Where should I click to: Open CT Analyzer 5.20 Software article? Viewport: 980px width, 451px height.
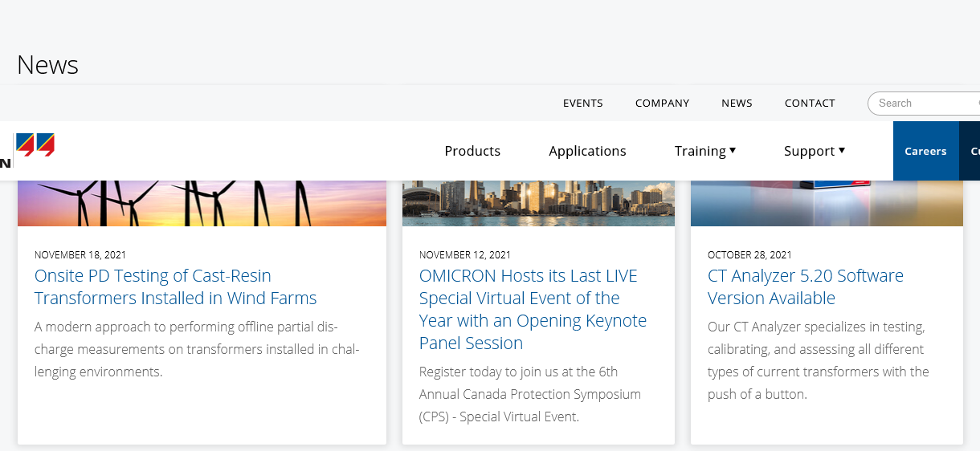[806, 286]
